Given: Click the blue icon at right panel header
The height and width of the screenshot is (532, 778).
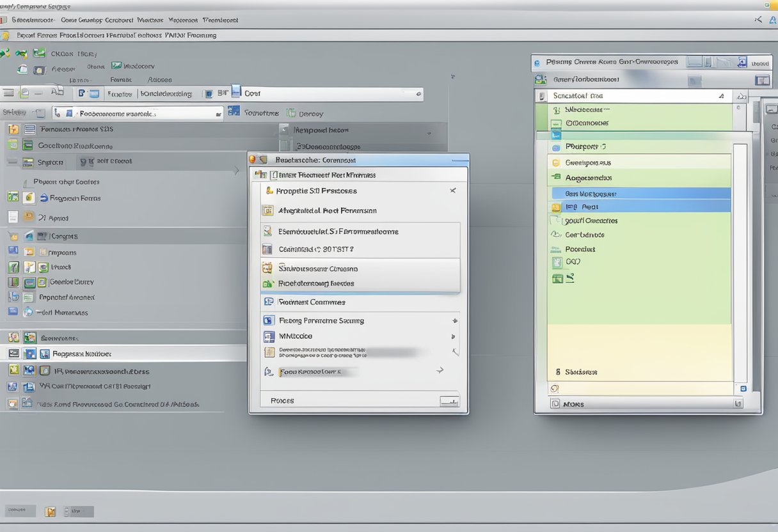Looking at the screenshot, I should point(742,62).
